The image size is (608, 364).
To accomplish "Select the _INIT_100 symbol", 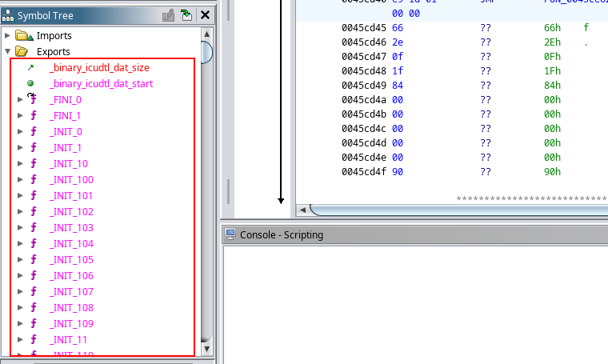I will pyautogui.click(x=71, y=180).
